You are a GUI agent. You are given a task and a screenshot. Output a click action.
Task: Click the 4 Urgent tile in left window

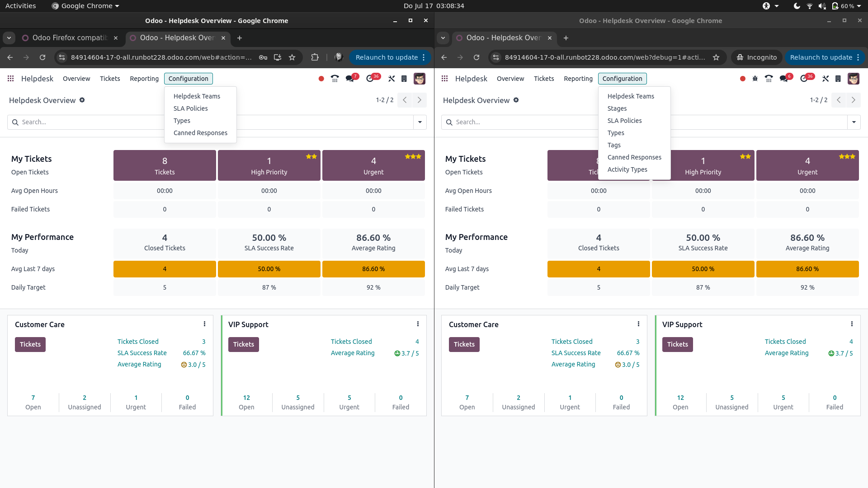tap(373, 165)
